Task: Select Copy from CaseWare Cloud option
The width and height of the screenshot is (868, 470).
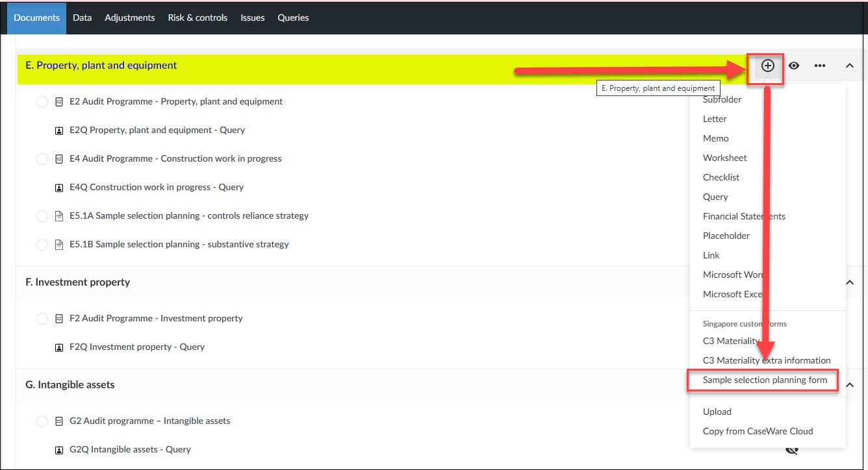Action: pyautogui.click(x=758, y=431)
